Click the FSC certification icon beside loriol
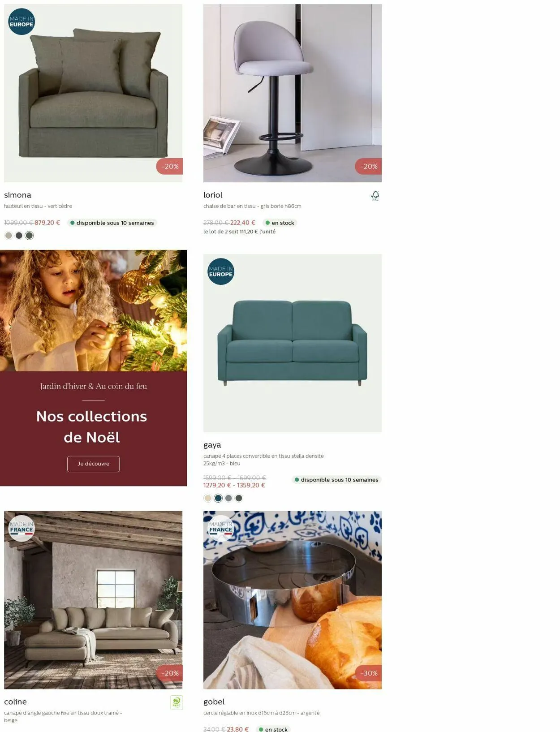This screenshot has width=560, height=732. [x=375, y=196]
